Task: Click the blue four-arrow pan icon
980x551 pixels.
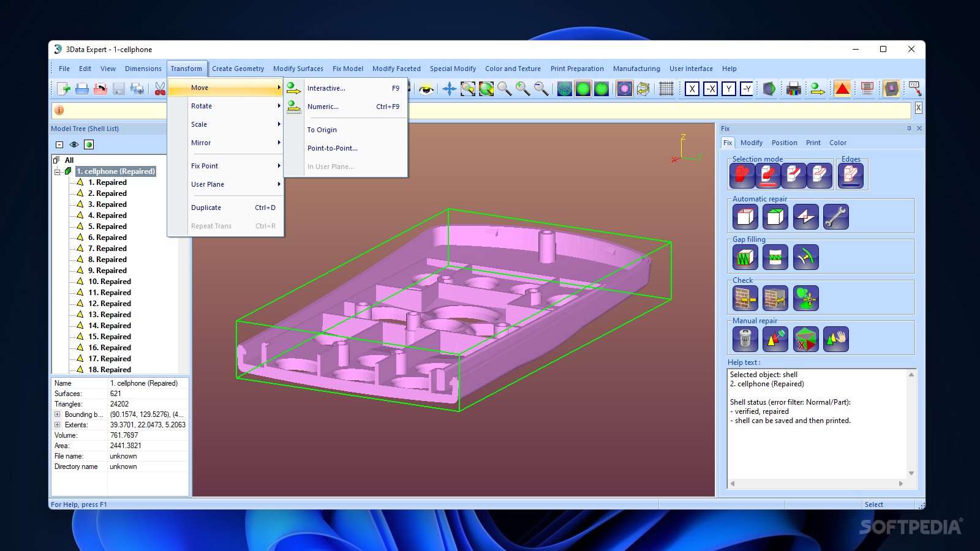Action: pyautogui.click(x=449, y=89)
